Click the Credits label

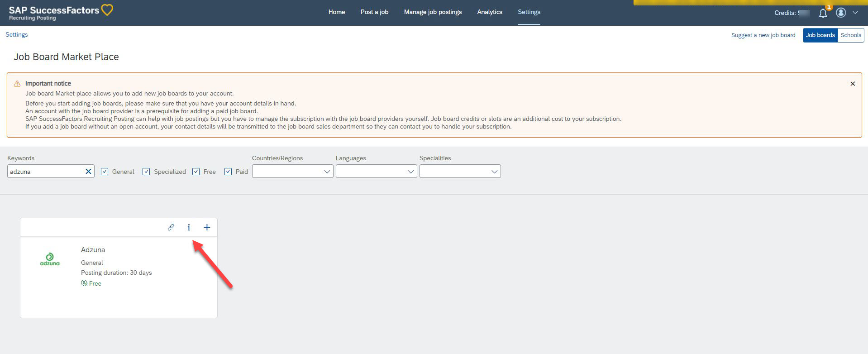[785, 13]
